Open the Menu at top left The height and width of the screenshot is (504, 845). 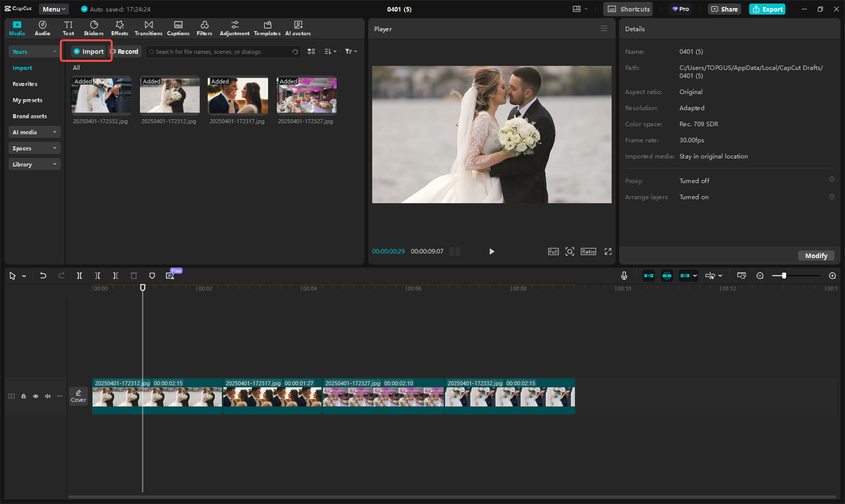point(53,9)
